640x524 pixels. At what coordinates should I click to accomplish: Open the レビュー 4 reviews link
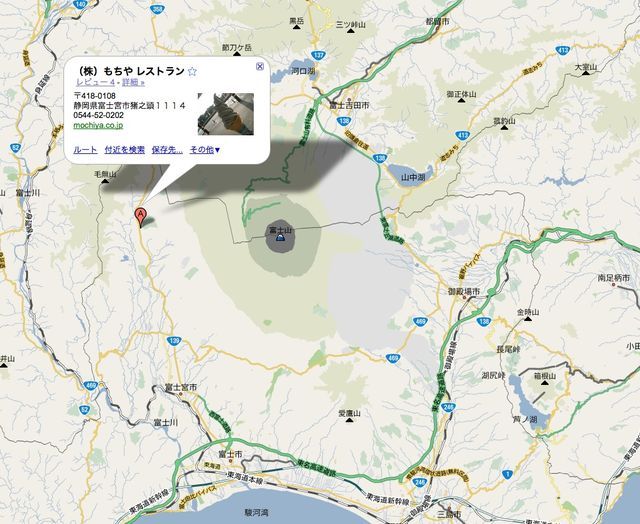click(95, 82)
